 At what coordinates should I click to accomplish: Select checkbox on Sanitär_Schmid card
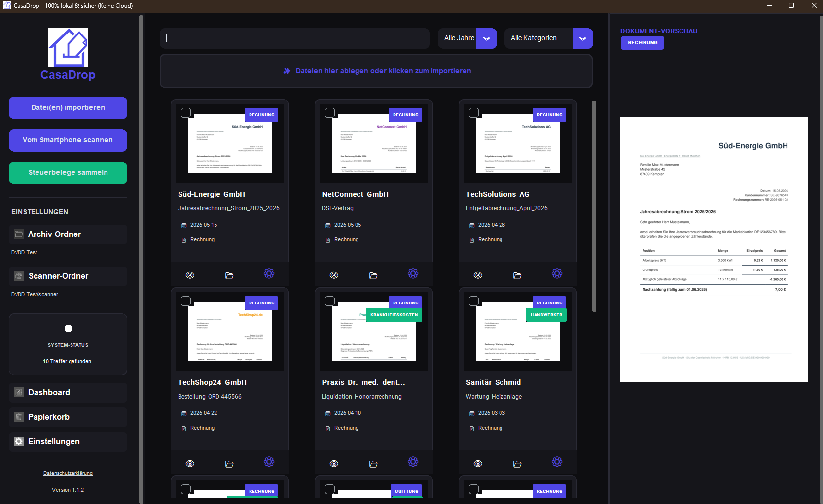474,301
